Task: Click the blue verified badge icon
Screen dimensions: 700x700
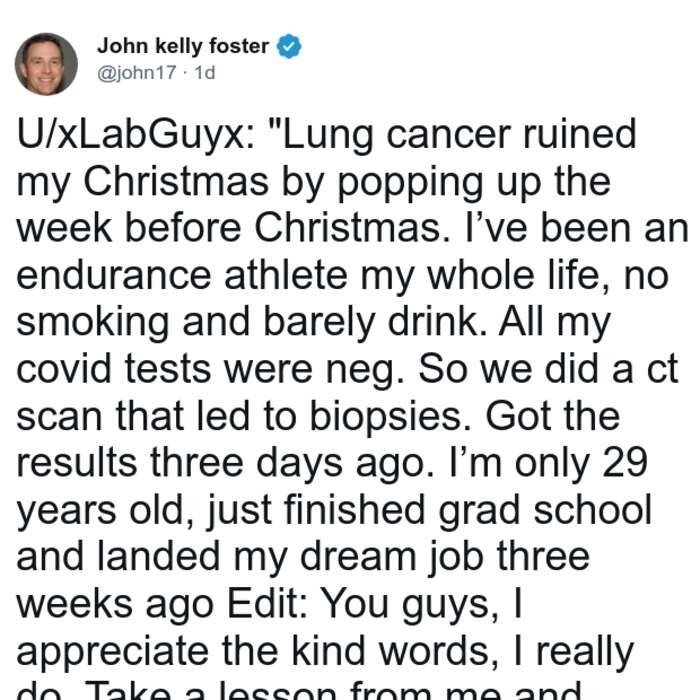Action: click(x=289, y=46)
